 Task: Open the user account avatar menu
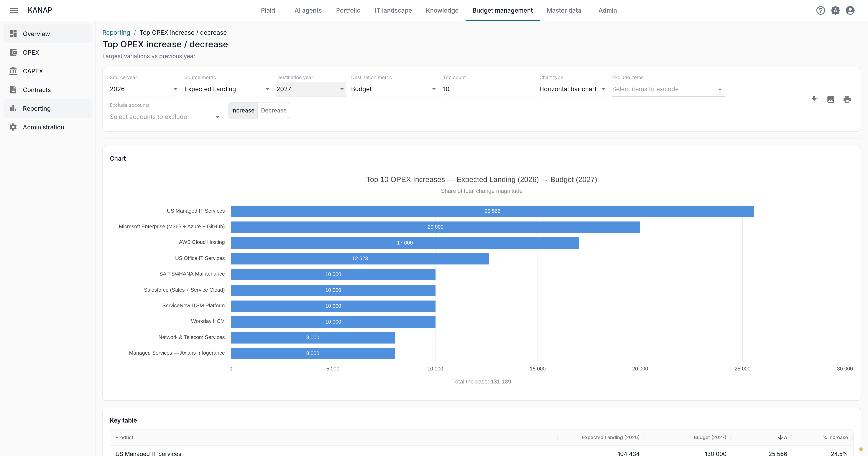[850, 10]
